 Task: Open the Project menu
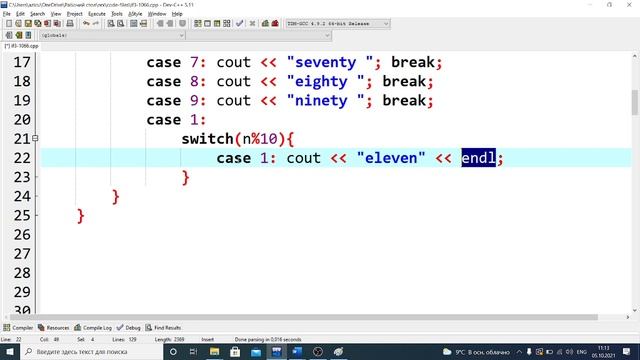(75, 14)
